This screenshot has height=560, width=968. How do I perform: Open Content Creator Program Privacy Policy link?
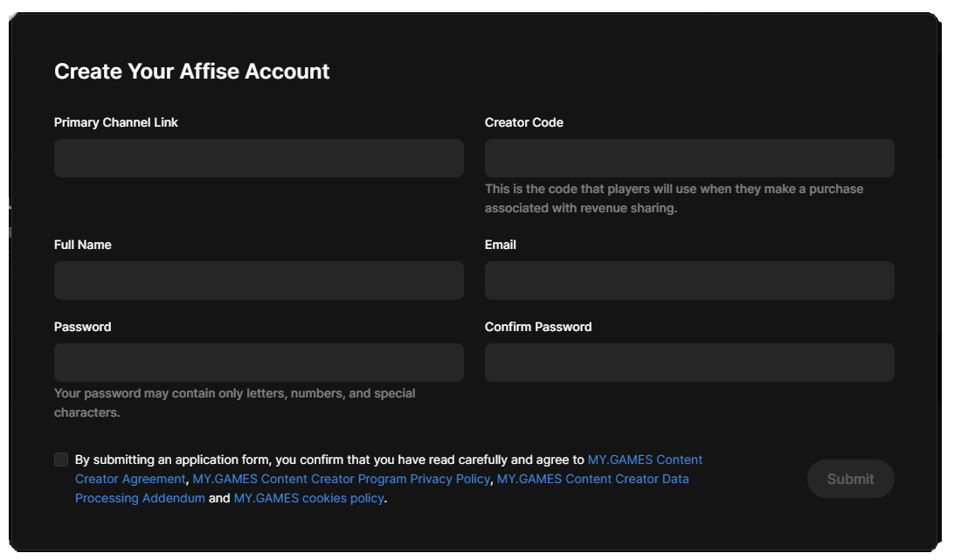(x=341, y=479)
